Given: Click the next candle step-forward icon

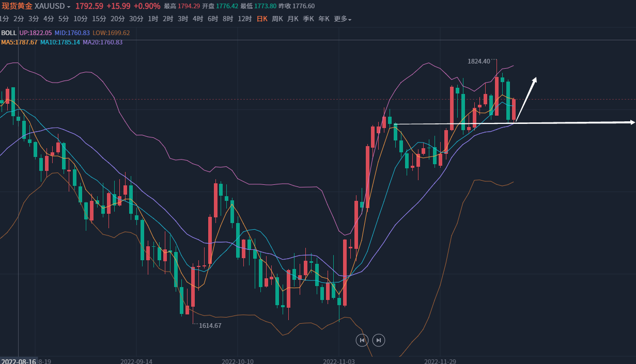Looking at the screenshot, I should coord(379,340).
